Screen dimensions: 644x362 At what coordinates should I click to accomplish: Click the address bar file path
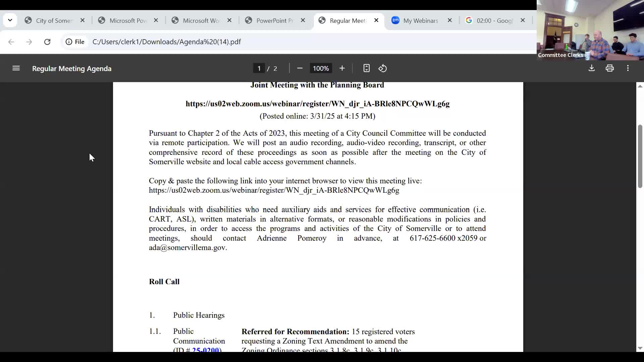[167, 42]
